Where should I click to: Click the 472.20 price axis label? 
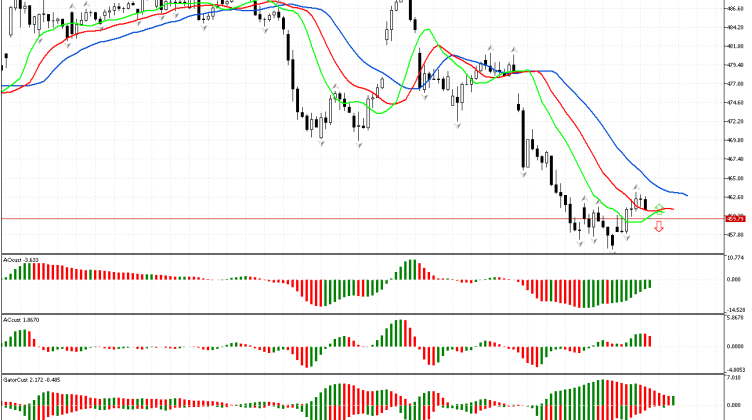point(735,121)
